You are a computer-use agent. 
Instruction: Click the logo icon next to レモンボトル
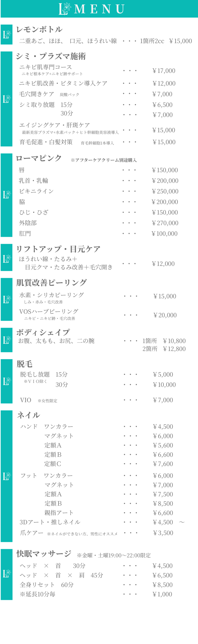(7, 34)
